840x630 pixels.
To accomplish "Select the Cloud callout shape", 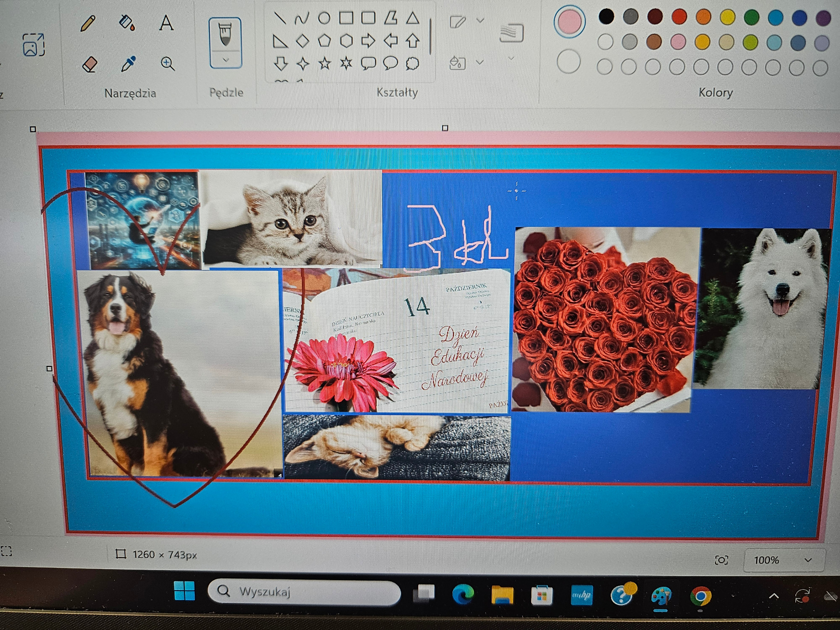I will [x=412, y=63].
